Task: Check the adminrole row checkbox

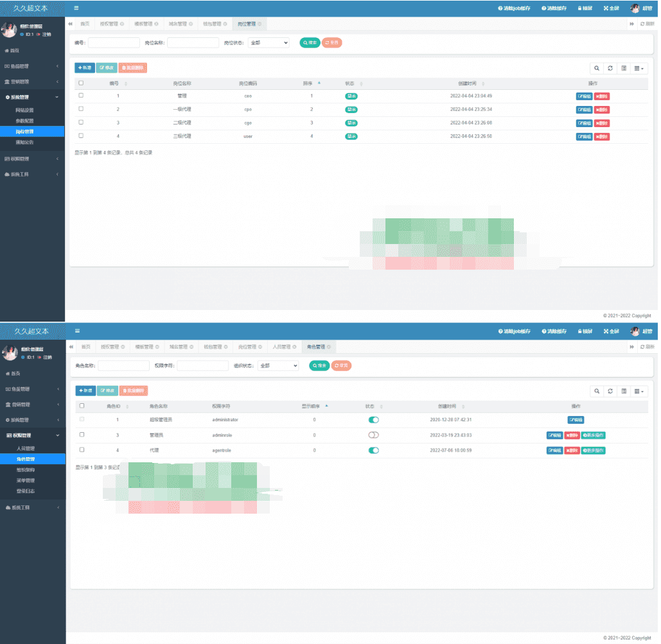Action: pos(82,435)
